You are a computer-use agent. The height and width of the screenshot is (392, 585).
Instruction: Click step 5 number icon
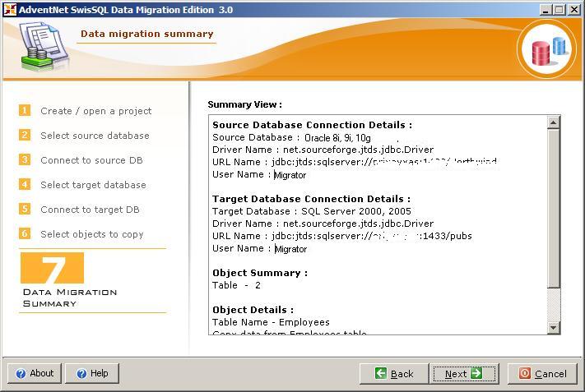[x=25, y=209]
